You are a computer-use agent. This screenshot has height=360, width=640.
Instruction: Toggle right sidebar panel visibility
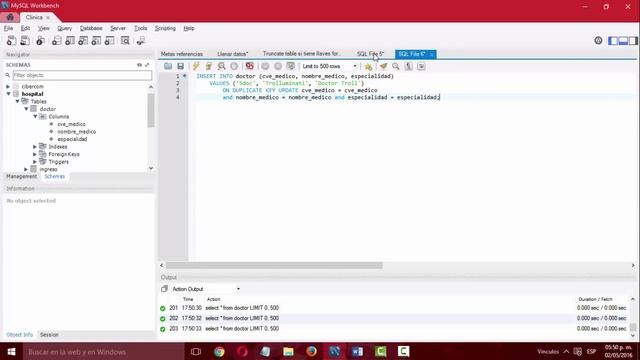(633, 40)
